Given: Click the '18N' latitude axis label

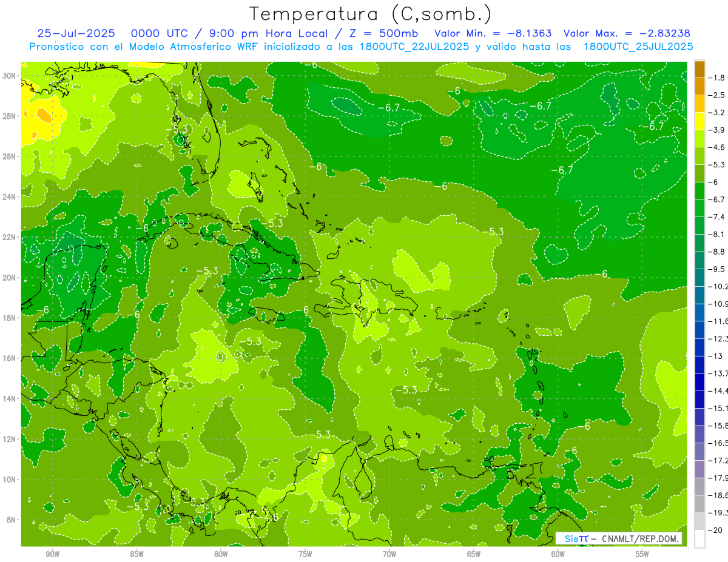Looking at the screenshot, I should point(10,318).
